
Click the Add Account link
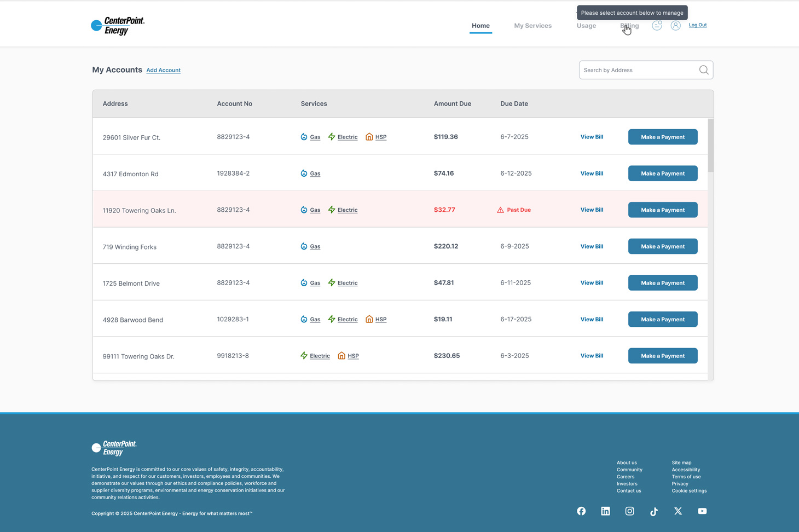(163, 71)
